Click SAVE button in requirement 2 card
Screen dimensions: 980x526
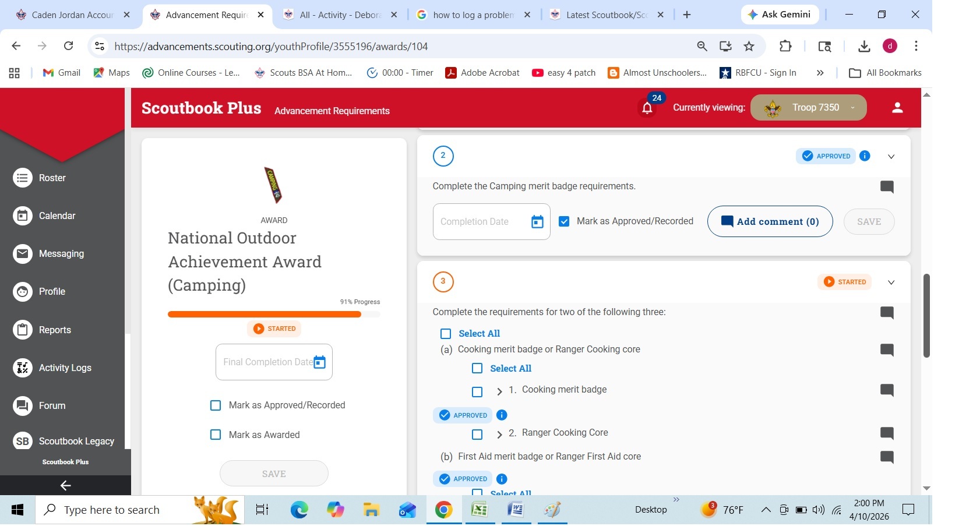click(x=869, y=221)
